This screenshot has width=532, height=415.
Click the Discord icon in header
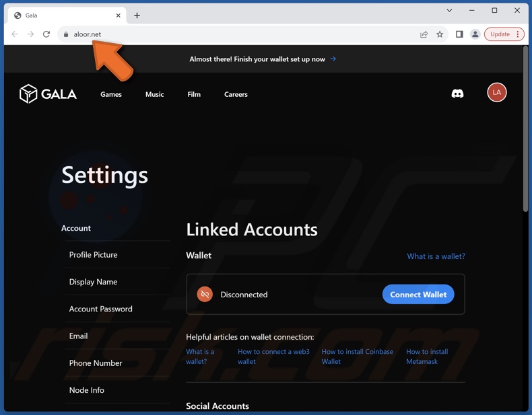[457, 94]
